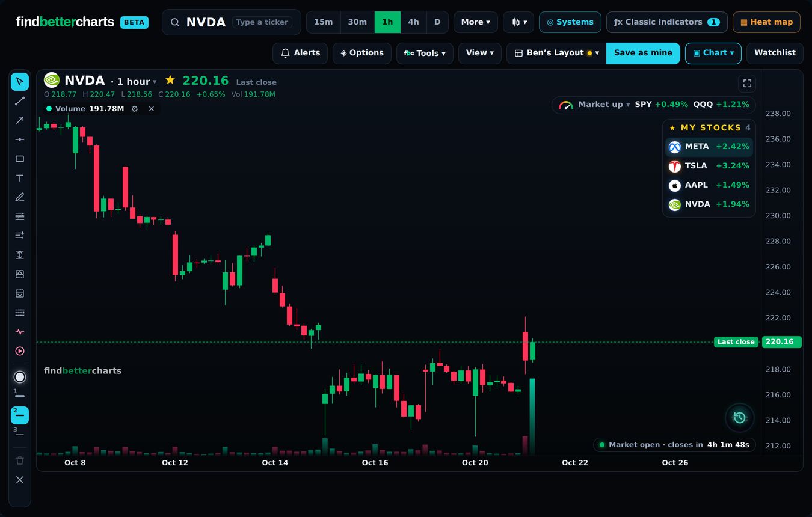
Task: Switch to the 30m timeframe
Action: tap(357, 22)
